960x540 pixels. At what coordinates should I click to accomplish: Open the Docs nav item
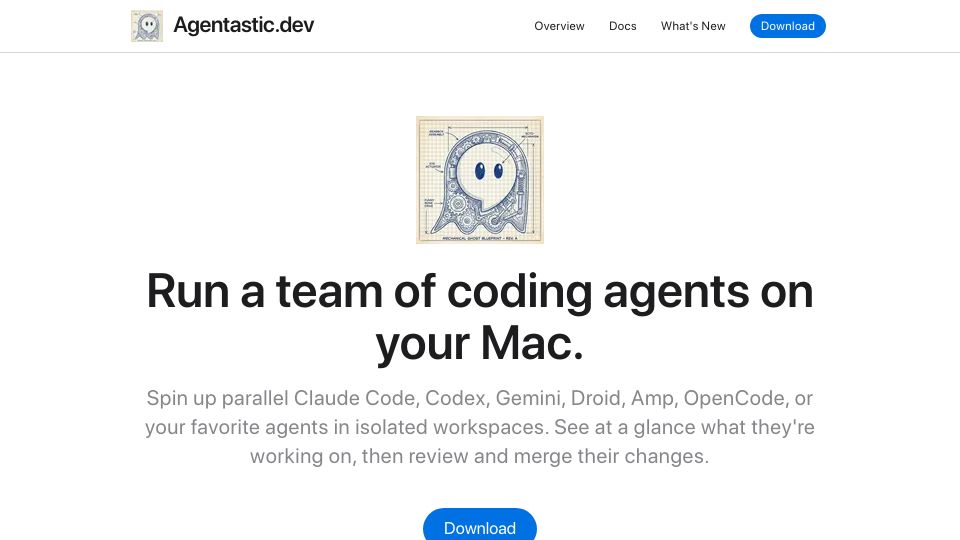(623, 26)
